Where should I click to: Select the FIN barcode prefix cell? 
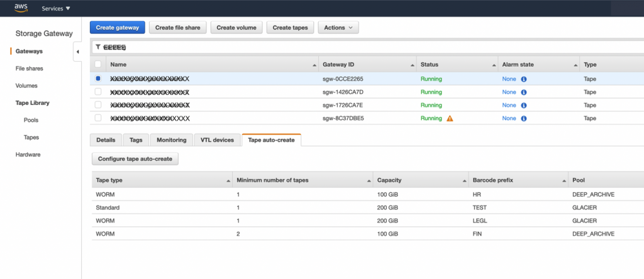point(477,234)
